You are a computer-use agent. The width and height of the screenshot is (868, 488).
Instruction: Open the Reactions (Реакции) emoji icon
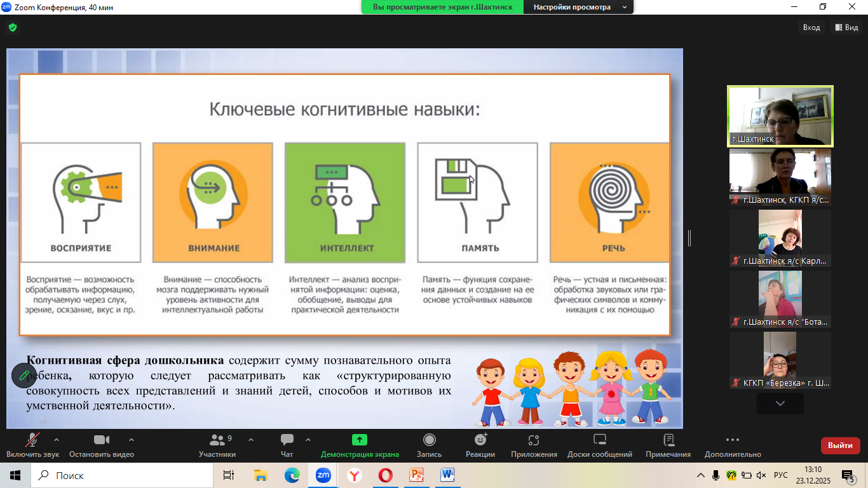(x=480, y=440)
